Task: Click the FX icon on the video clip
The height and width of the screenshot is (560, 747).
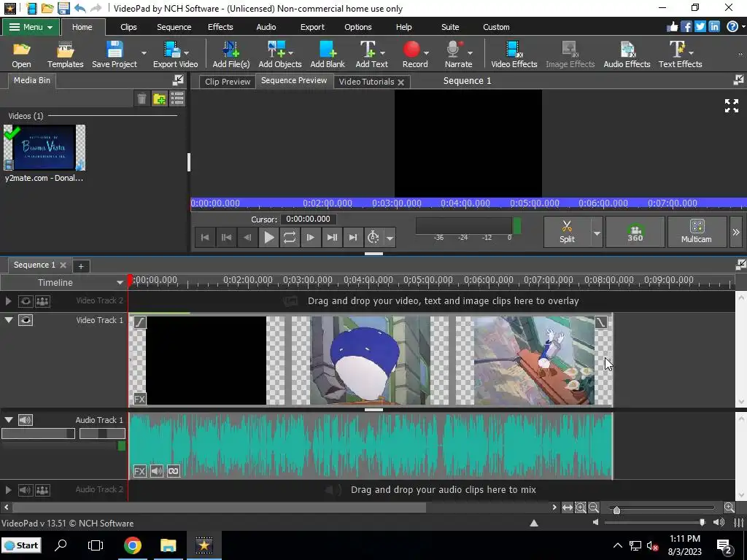Action: [x=139, y=399]
